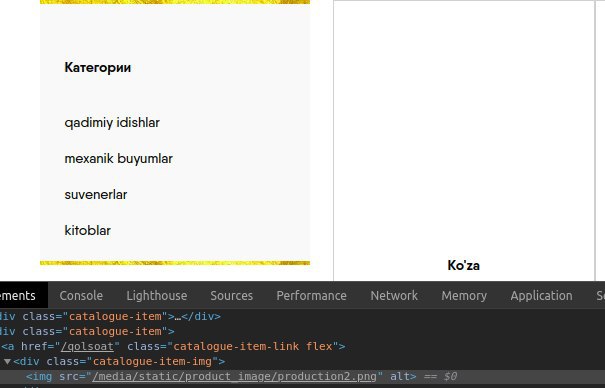This screenshot has height=388, width=605.
Task: Select the collapsed catalogue-item div row
Action: point(302,316)
